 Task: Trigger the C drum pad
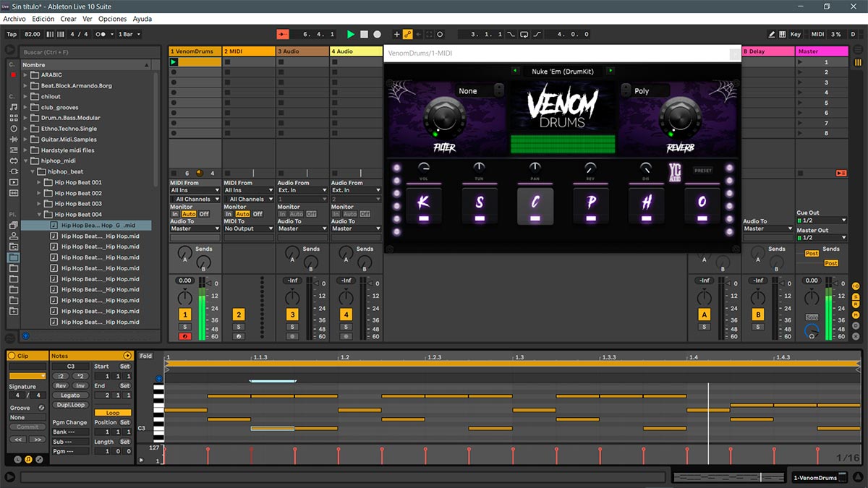point(535,207)
